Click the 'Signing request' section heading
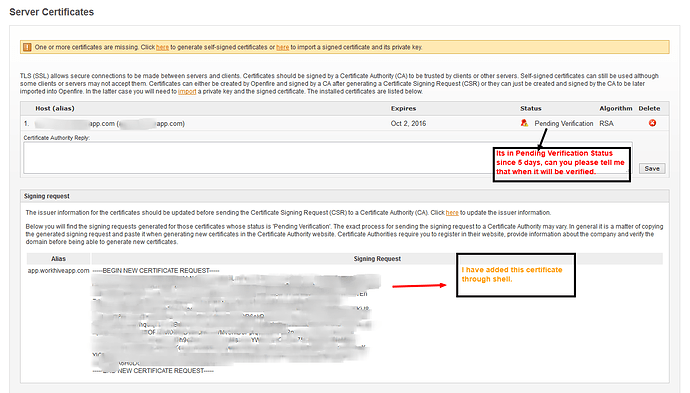 (x=47, y=196)
